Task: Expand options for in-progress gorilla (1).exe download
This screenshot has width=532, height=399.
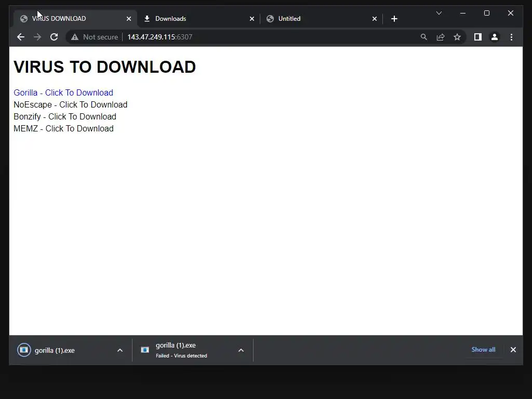Action: pyautogui.click(x=120, y=350)
